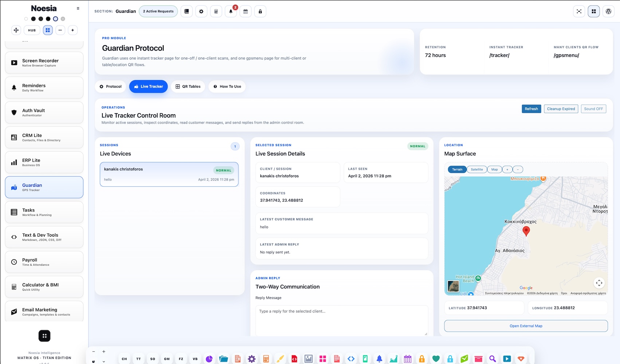The height and width of the screenshot is (364, 620).
Task: Open the book icon in the top toolbar
Action: tap(187, 11)
